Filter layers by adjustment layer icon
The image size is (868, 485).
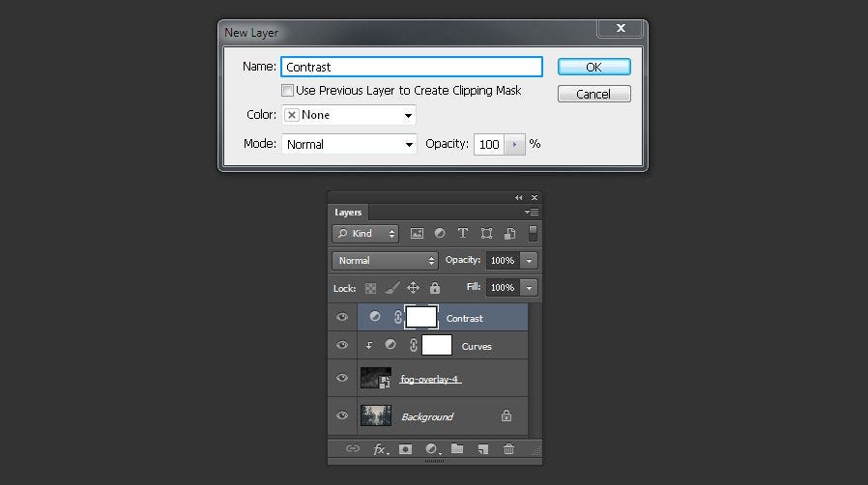click(440, 234)
